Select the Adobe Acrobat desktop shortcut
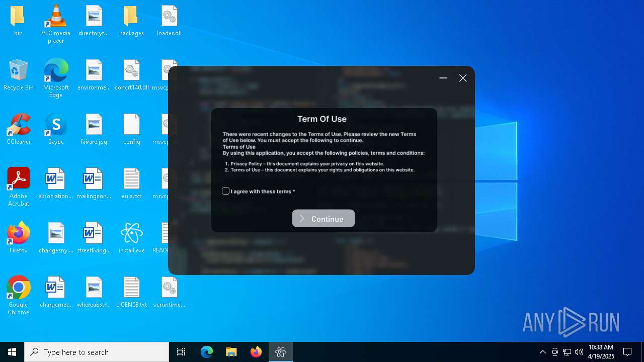Image resolution: width=644 pixels, height=362 pixels. click(x=18, y=187)
